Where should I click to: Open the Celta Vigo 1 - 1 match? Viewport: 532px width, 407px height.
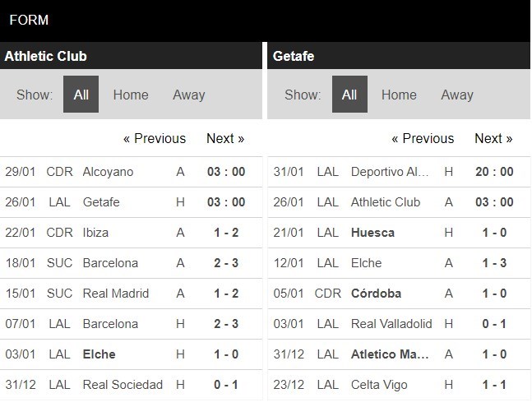[399, 385]
